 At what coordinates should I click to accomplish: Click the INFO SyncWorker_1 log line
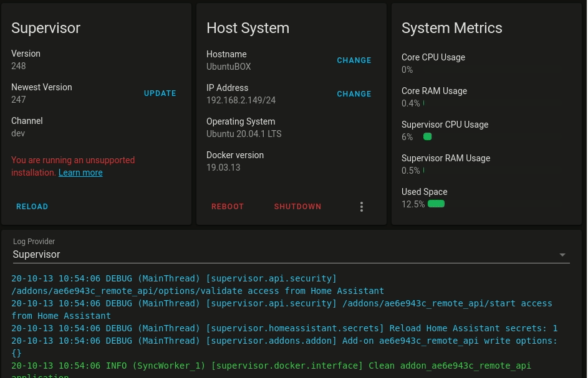271,370
